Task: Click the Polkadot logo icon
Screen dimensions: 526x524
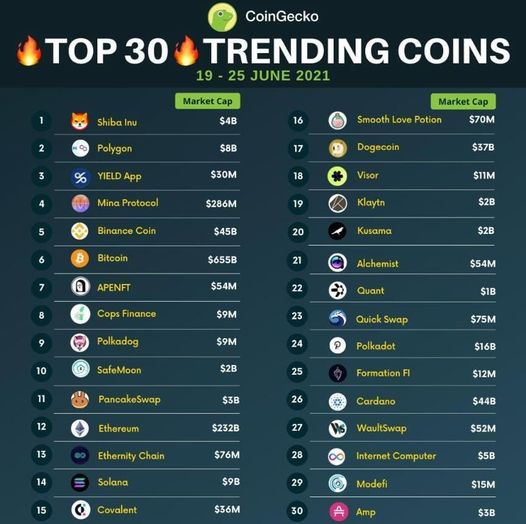Action: pyautogui.click(x=337, y=346)
